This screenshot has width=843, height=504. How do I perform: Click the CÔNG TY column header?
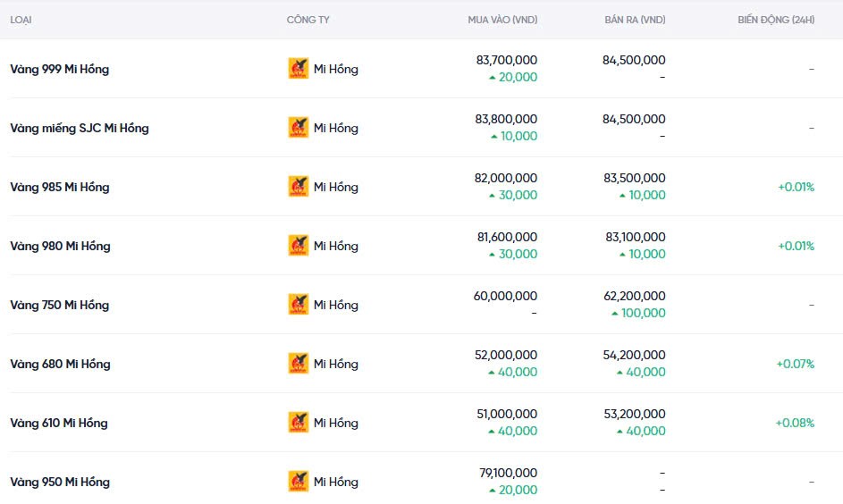click(x=308, y=20)
